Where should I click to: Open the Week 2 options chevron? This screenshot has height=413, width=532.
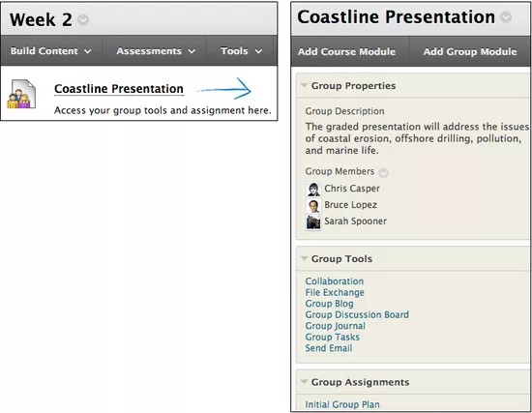tap(83, 20)
